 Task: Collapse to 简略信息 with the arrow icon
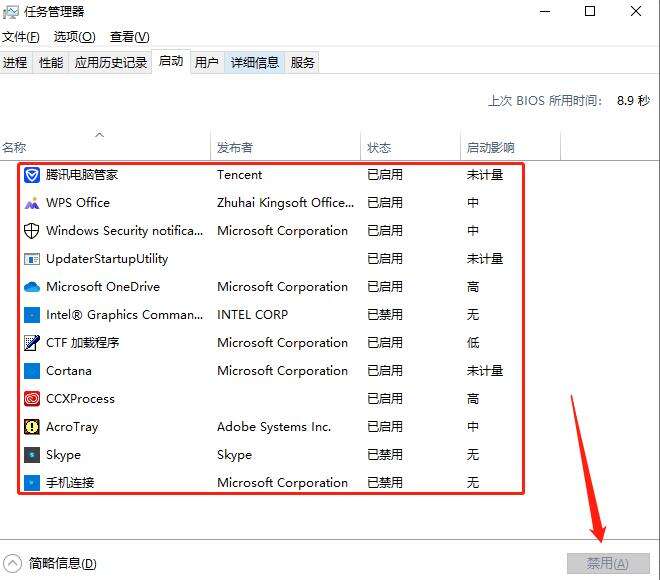pyautogui.click(x=12, y=563)
